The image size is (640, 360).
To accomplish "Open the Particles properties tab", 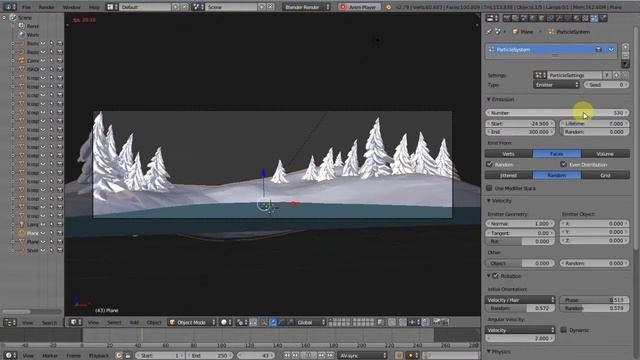I will pyautogui.click(x=593, y=18).
